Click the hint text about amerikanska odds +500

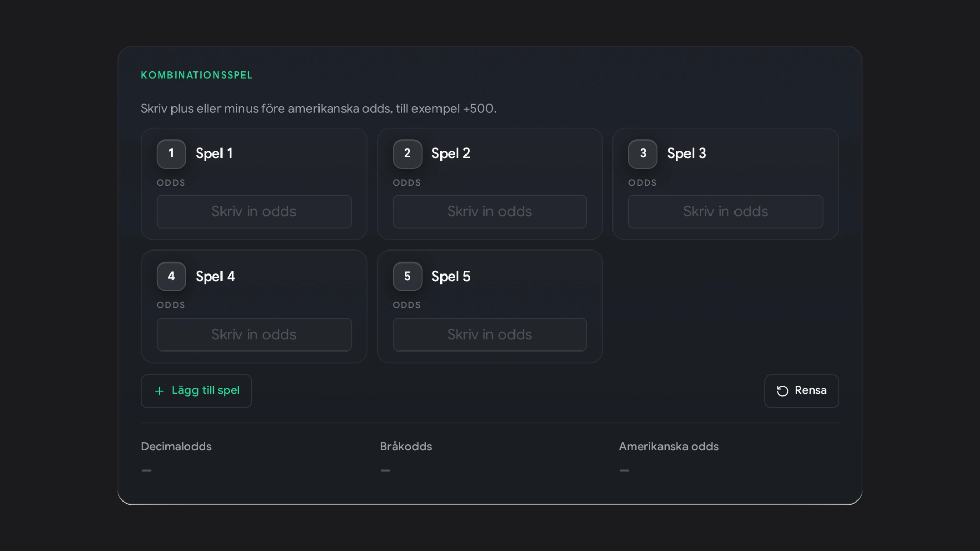pos(318,109)
